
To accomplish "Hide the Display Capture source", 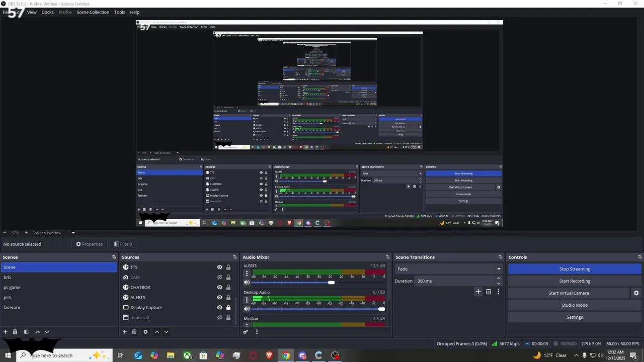I will 219,308.
